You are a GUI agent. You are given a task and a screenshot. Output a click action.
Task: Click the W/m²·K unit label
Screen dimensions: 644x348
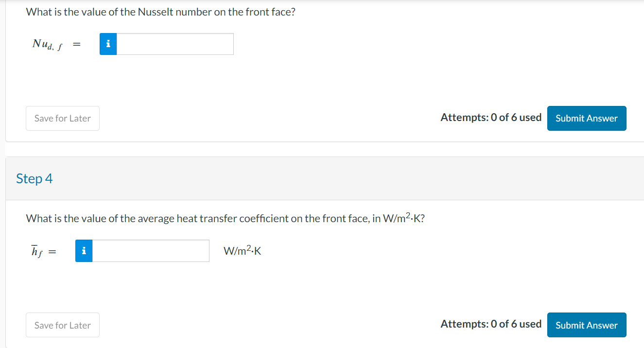pos(242,251)
